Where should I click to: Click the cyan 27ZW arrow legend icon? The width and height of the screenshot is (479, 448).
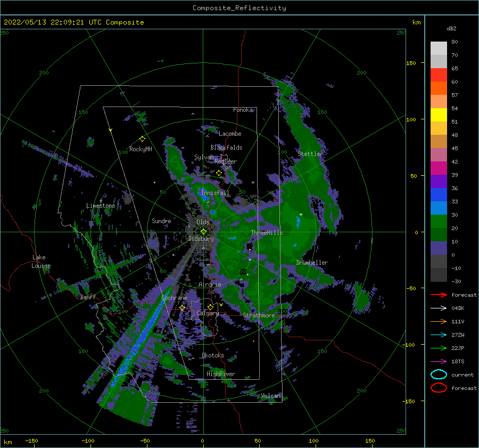coord(439,335)
